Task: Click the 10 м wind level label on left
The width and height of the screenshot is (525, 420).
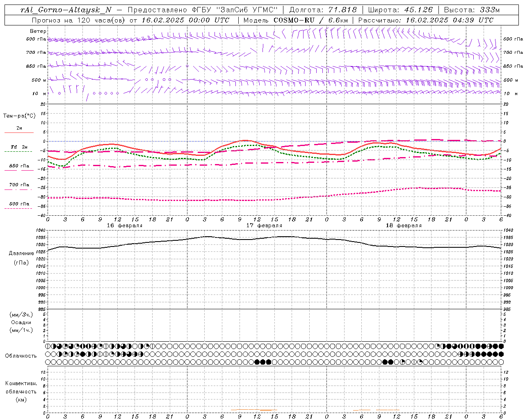Action: 39,94
